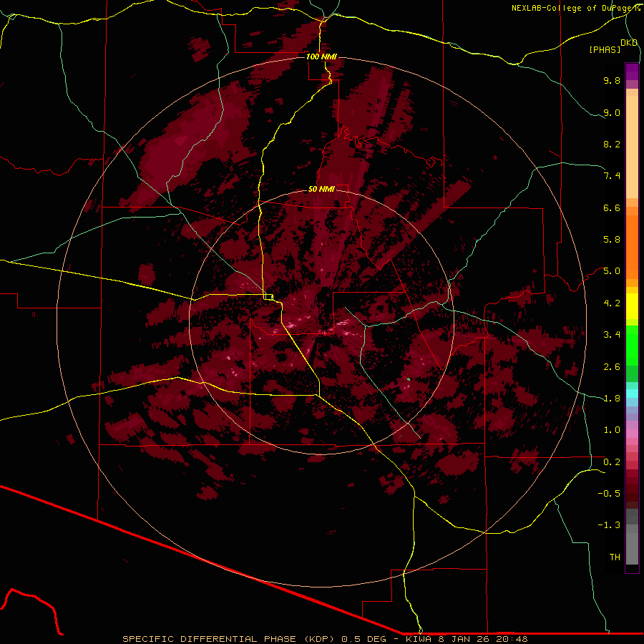Click the -1.3 scale value
This screenshot has height=644, width=644.
(x=609, y=525)
